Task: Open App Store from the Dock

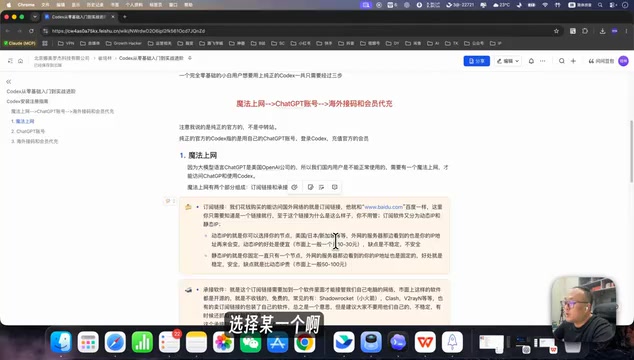Action: (278, 342)
